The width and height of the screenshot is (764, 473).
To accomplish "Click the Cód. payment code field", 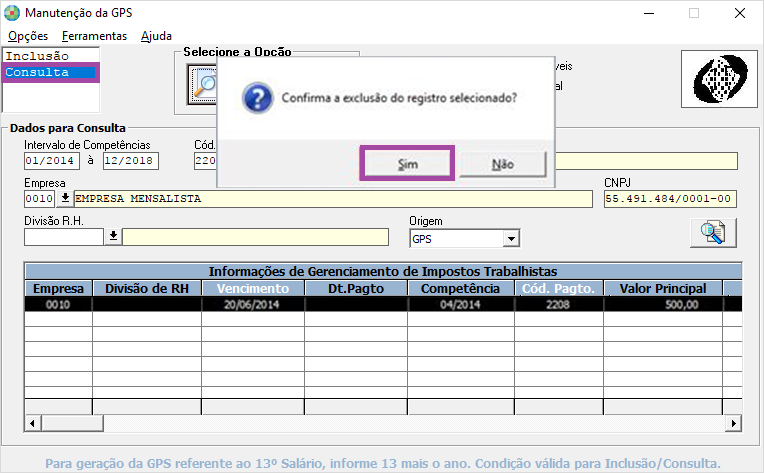I will pyautogui.click(x=205, y=161).
